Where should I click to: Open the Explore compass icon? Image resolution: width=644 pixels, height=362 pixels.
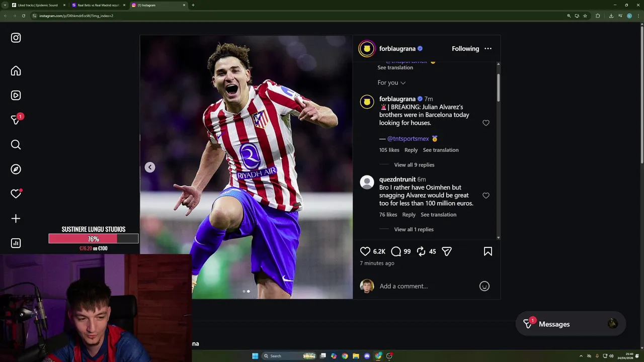(16, 169)
